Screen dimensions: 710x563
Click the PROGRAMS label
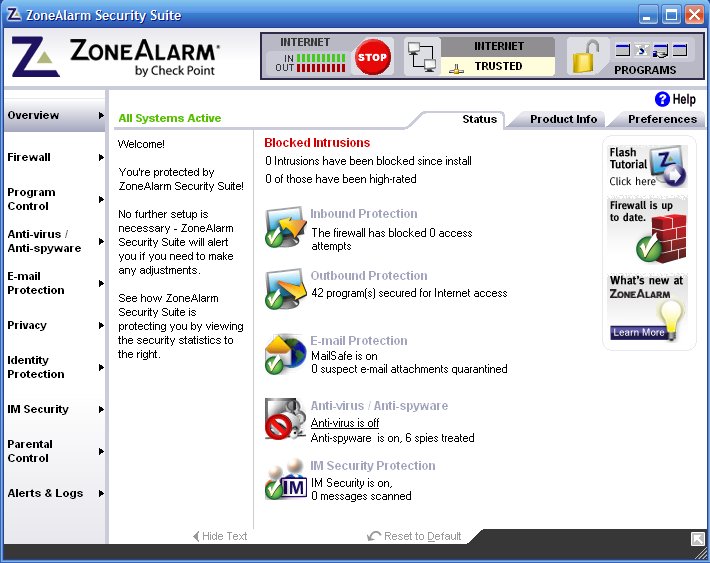click(x=645, y=70)
